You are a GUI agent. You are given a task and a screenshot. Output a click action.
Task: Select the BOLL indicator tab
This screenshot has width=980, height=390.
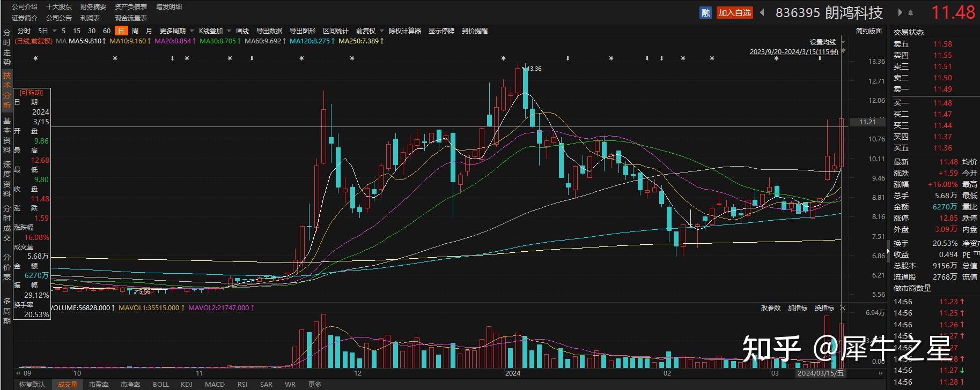coord(161,384)
